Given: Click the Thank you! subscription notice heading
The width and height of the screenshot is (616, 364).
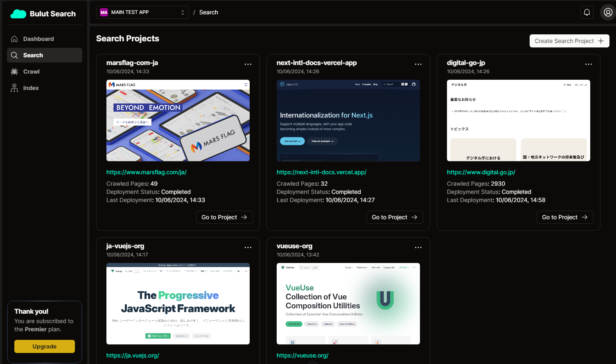Looking at the screenshot, I should (x=32, y=311).
